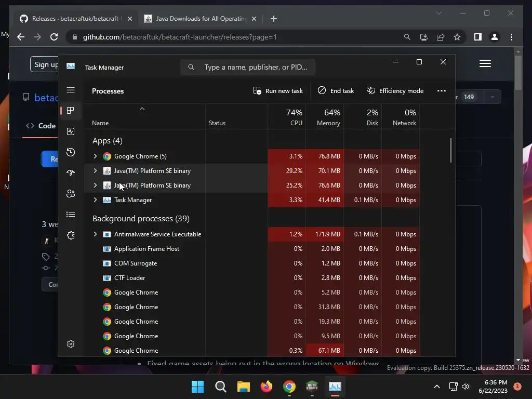Go back in Chrome
Viewport: 532px width, 399px height.
coord(21,37)
